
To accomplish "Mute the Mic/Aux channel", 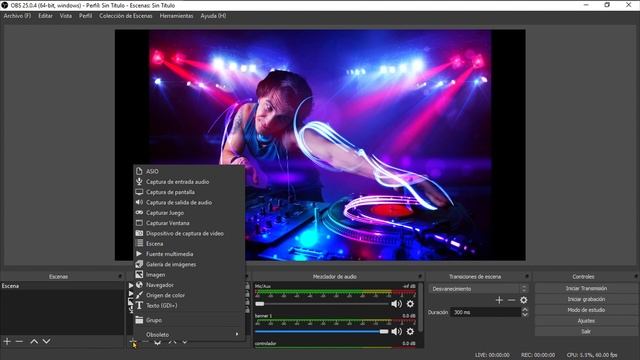I will (396, 304).
